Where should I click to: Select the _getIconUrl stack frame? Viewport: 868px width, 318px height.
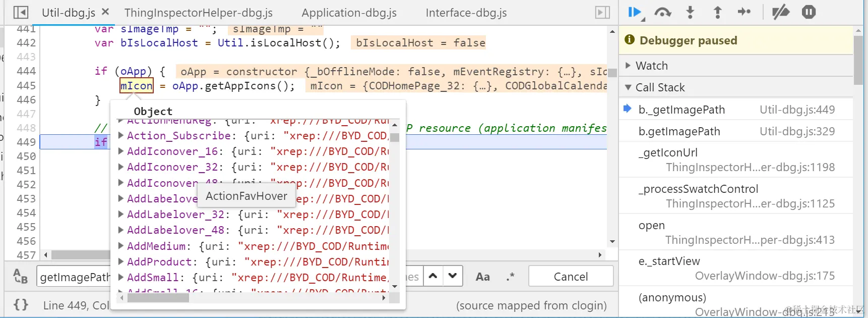[x=736, y=160]
